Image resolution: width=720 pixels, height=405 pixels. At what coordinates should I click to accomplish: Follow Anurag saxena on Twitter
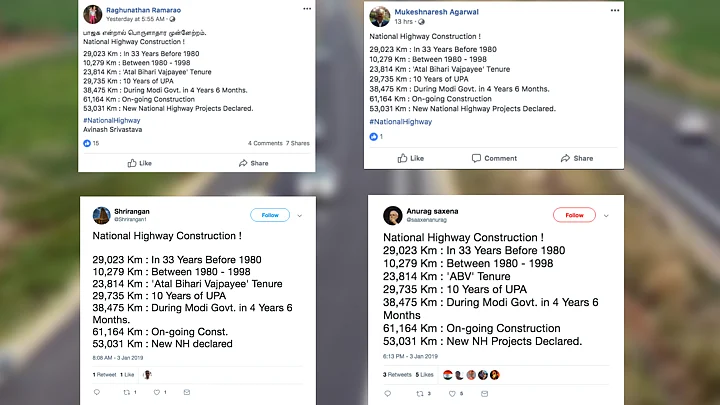pyautogui.click(x=574, y=215)
